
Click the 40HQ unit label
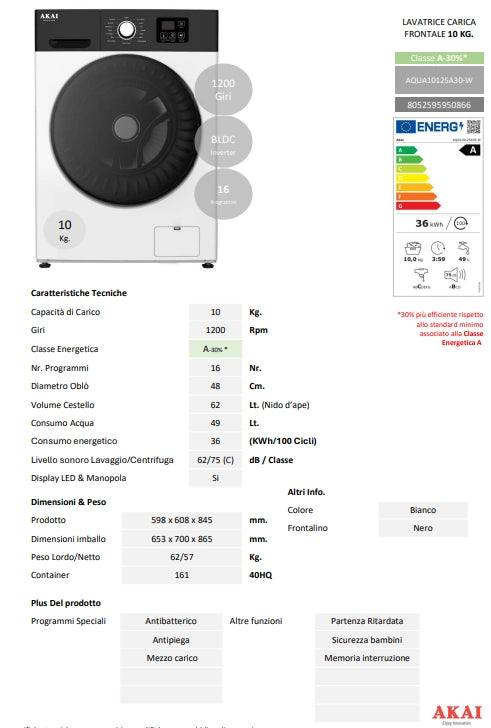[261, 575]
